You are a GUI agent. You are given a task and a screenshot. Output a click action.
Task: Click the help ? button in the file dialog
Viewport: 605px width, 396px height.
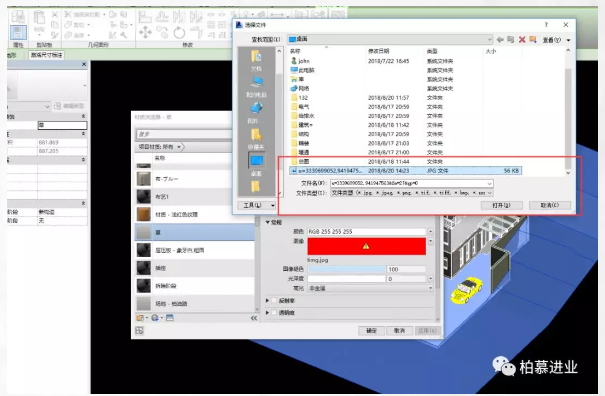tap(546, 25)
